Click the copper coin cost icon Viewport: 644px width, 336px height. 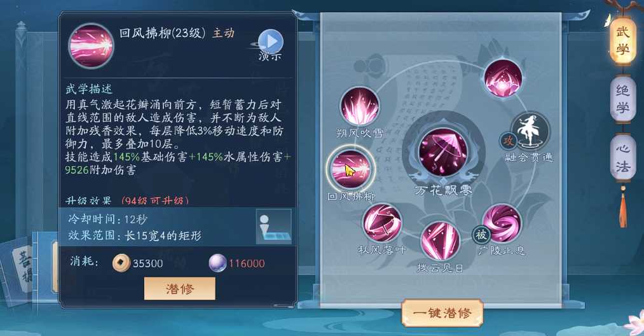[x=121, y=263]
